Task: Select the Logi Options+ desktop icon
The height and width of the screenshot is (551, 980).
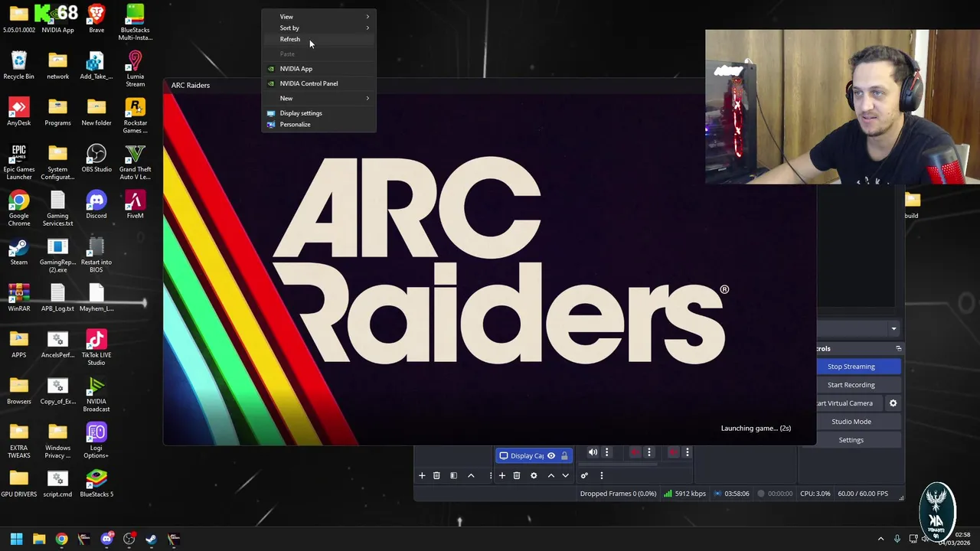Action: [96, 441]
